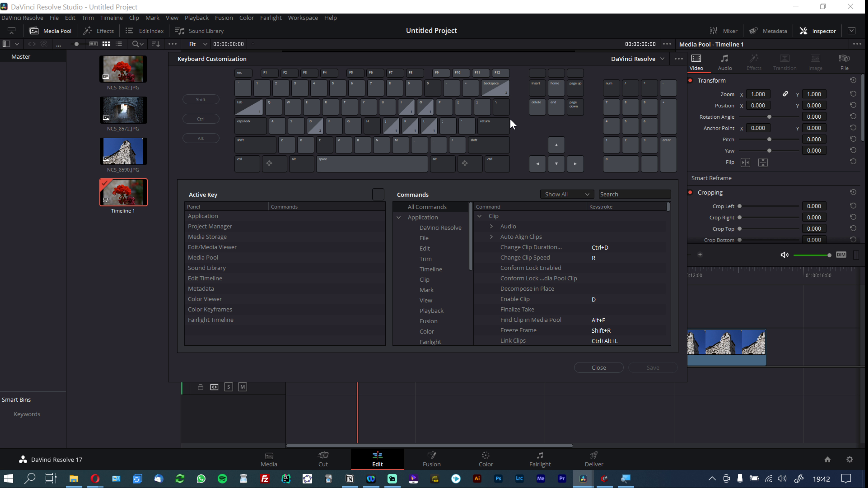Flip image horizontally
868x488 pixels.
(745, 163)
